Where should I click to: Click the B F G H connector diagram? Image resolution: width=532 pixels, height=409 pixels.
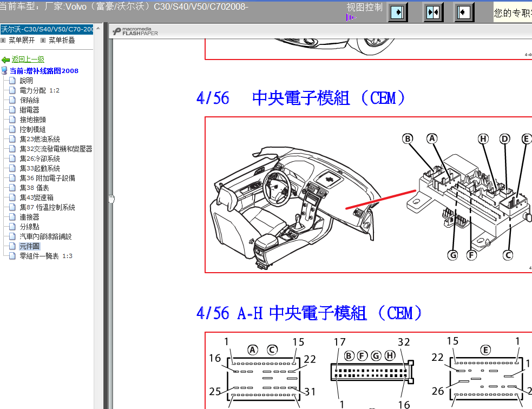pos(372,373)
